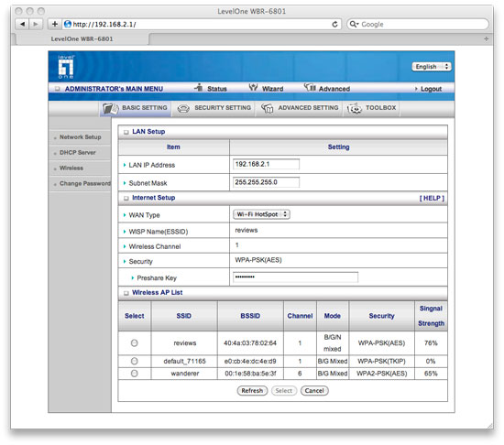Collapse the LAN Setup section
The height and width of the screenshot is (445, 504).
pyautogui.click(x=126, y=132)
